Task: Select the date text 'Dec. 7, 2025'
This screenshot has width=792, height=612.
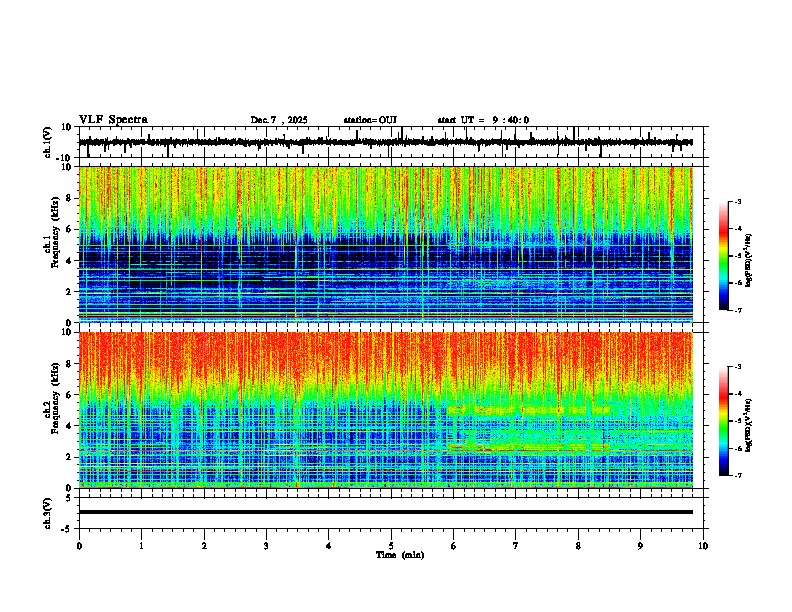Action: (279, 120)
